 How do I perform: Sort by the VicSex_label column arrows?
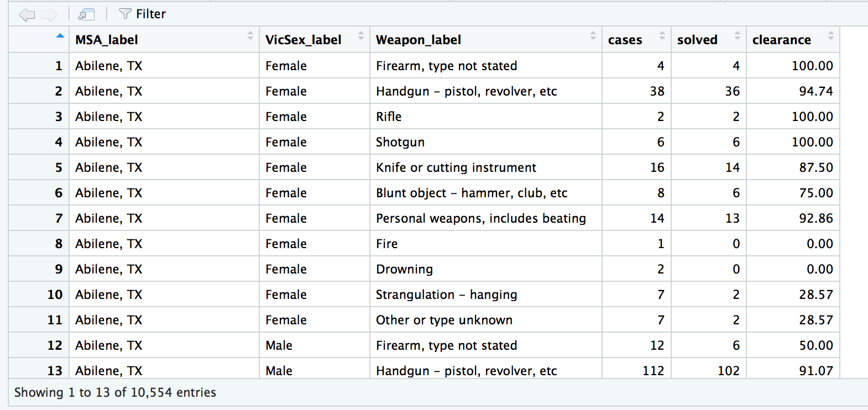[x=361, y=36]
